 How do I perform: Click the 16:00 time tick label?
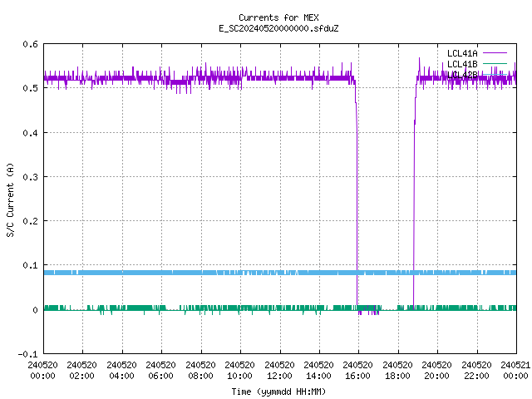click(358, 376)
